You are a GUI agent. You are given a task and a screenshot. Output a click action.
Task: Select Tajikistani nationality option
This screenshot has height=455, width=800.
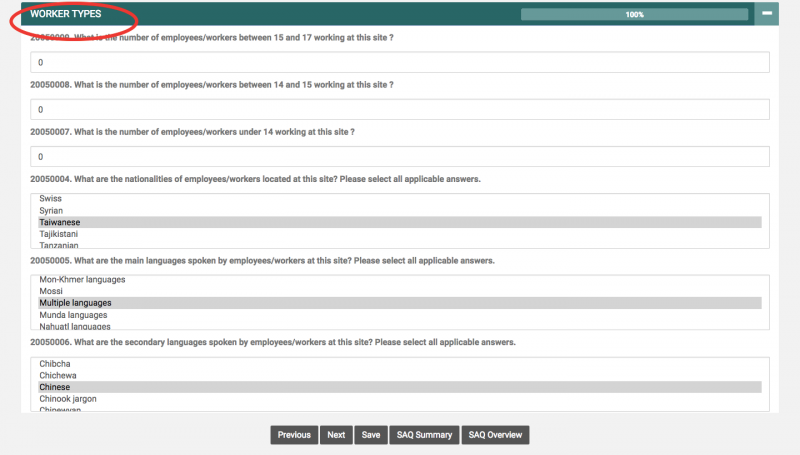pyautogui.click(x=58, y=234)
